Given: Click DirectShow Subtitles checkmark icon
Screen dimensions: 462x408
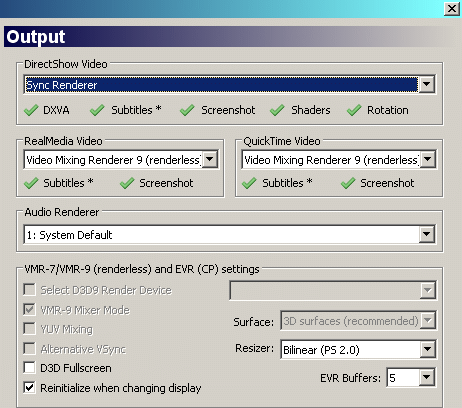Looking at the screenshot, I should [97, 110].
